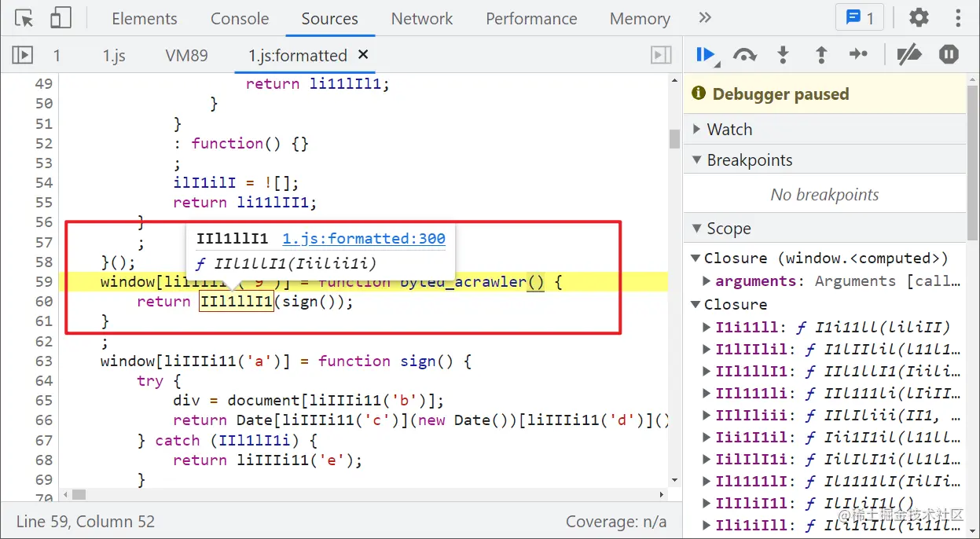Switch to the 1.js file tab
The width and height of the screenshot is (980, 539).
[x=114, y=56]
